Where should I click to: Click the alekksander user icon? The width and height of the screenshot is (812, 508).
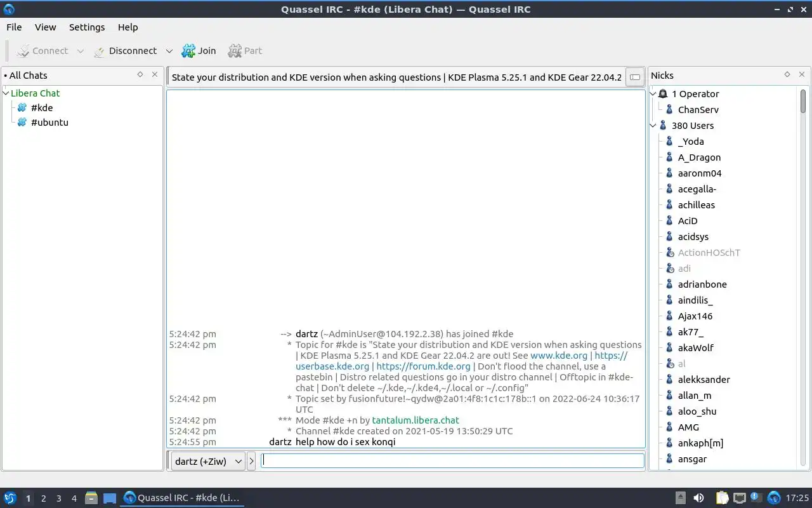pyautogui.click(x=669, y=380)
